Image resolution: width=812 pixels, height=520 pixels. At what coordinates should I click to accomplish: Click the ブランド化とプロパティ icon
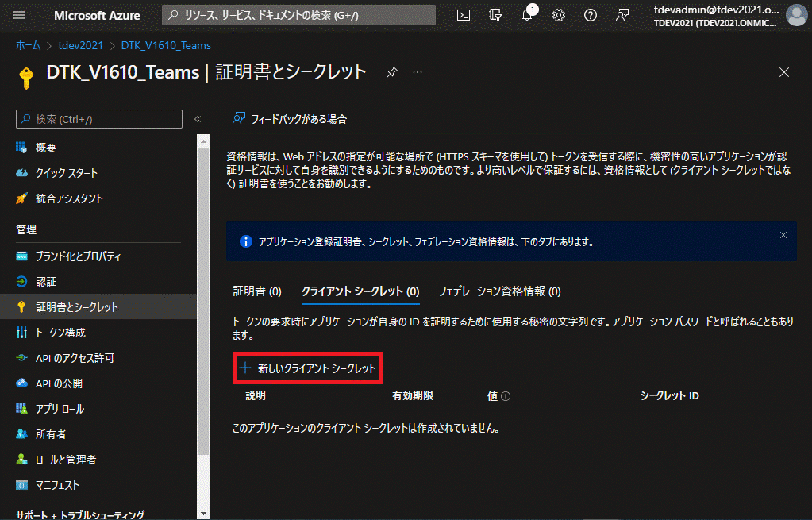coord(21,256)
